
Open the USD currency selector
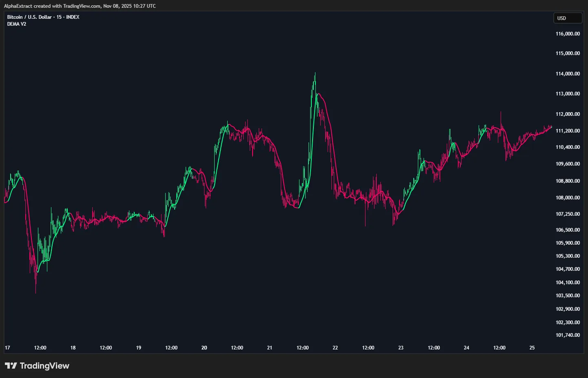coord(568,18)
